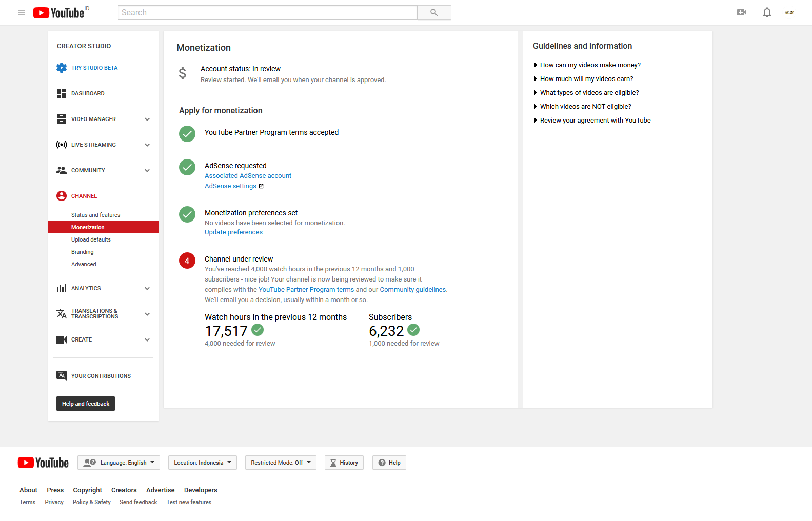Open the Restricted Mode: Off dropdown
Viewport: 812px width, 521px height.
(281, 463)
